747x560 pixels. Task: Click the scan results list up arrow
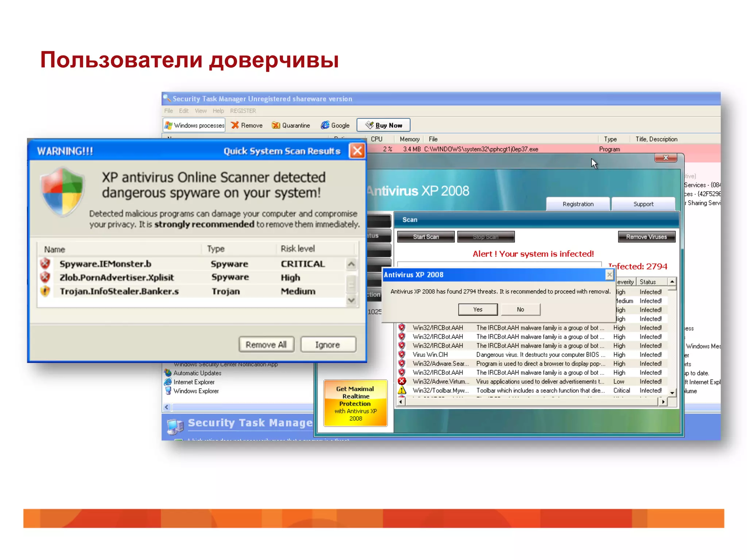coord(351,264)
